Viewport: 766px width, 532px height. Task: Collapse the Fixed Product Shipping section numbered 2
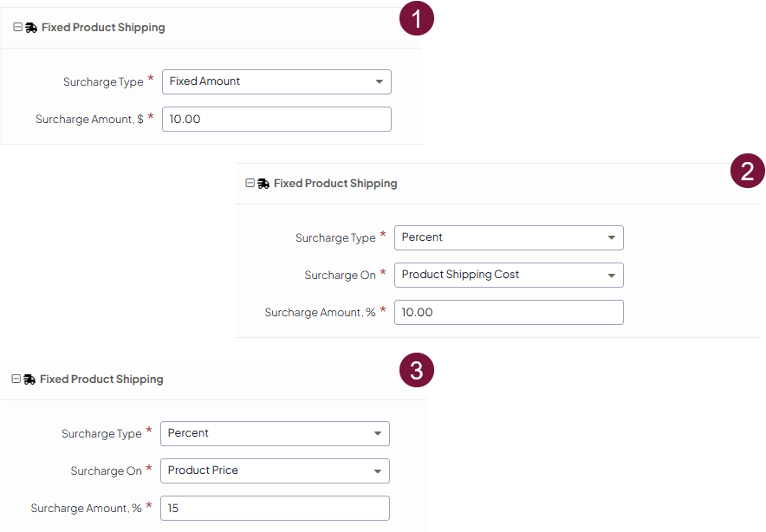(x=250, y=184)
